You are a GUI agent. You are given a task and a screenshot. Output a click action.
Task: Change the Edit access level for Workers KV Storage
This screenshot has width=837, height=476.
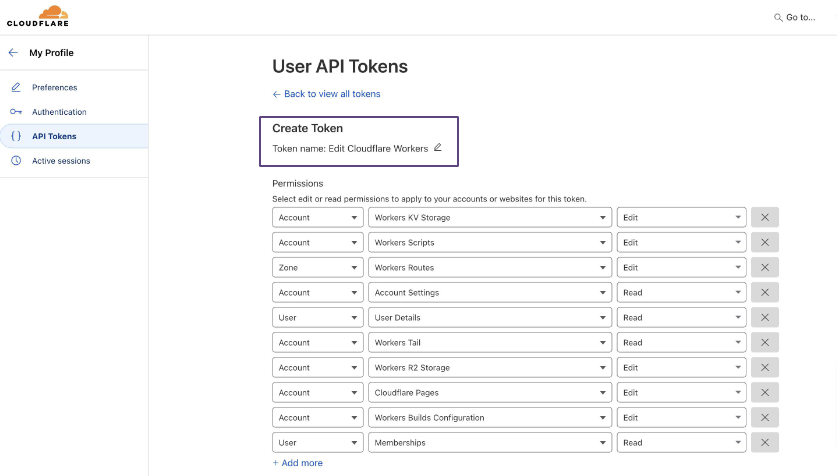click(x=682, y=217)
